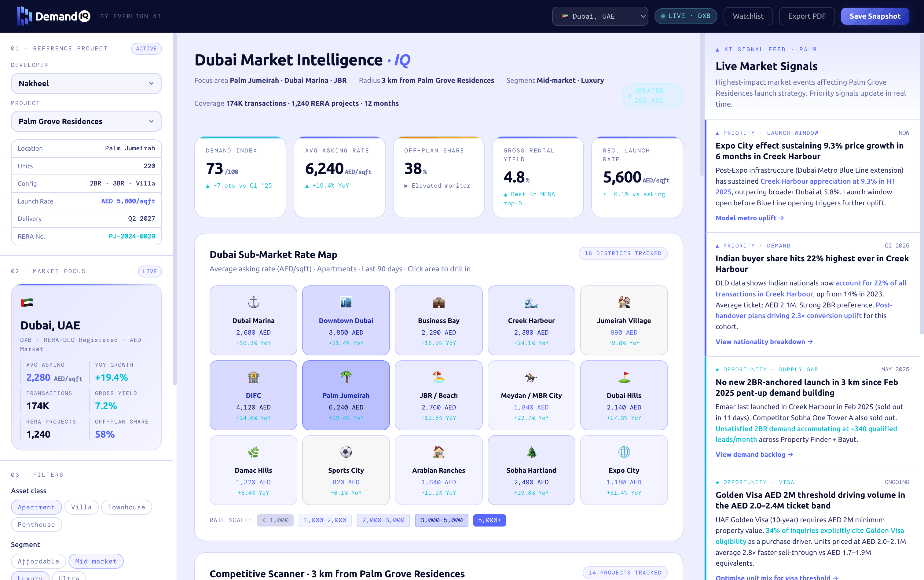The image size is (924, 580).
Task: Click the evergreen tree icon in Sobha Hartland card
Action: pyautogui.click(x=531, y=452)
